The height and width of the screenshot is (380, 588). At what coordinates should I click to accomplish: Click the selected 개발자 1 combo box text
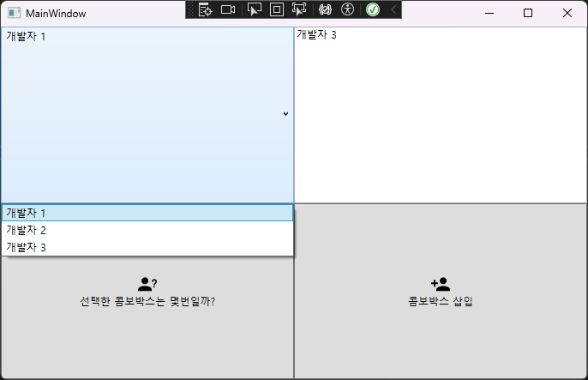click(x=26, y=36)
